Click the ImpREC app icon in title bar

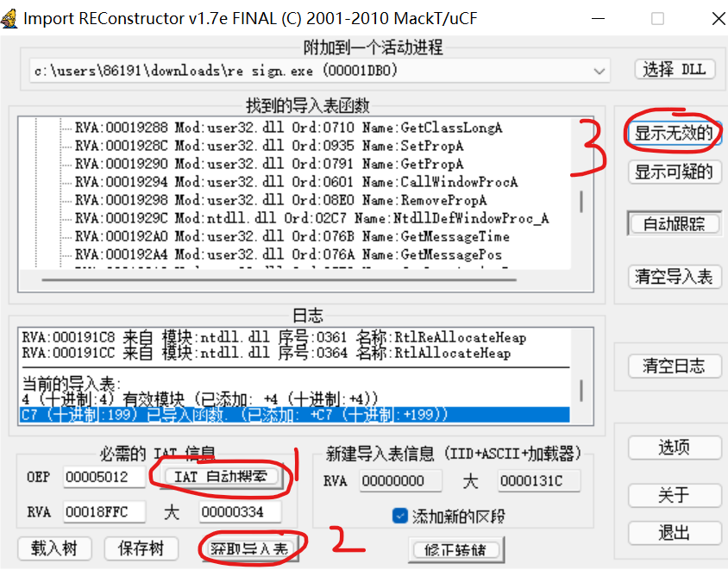9,19
